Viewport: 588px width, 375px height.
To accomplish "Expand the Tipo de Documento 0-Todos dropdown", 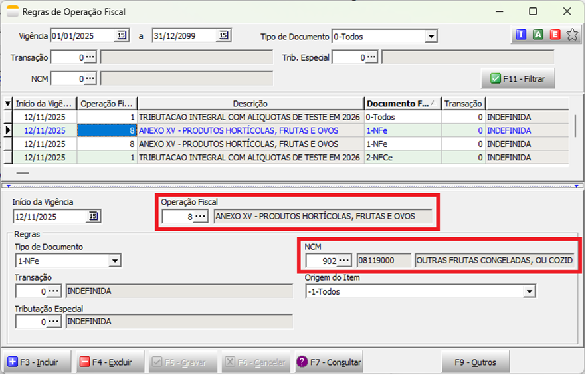I will [431, 37].
